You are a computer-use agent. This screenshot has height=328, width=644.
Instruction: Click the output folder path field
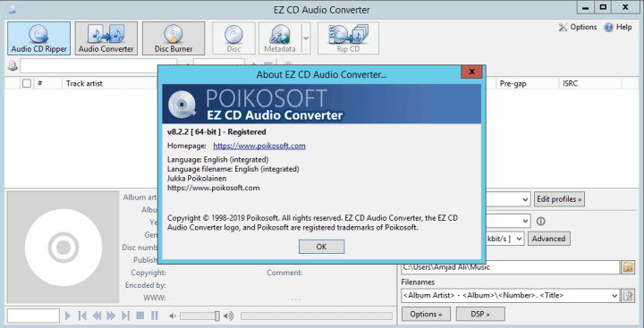click(x=510, y=267)
